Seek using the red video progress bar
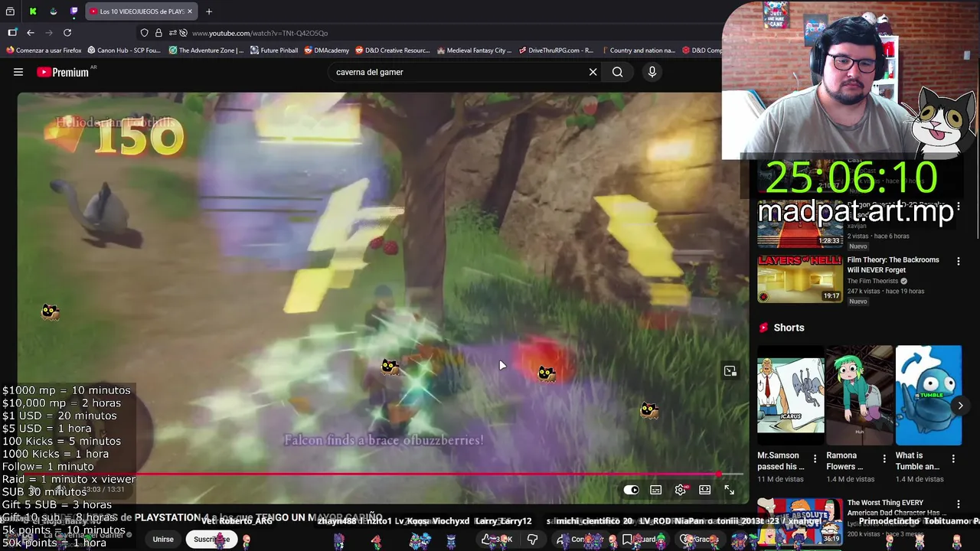Image resolution: width=980 pixels, height=551 pixels. pos(380,474)
